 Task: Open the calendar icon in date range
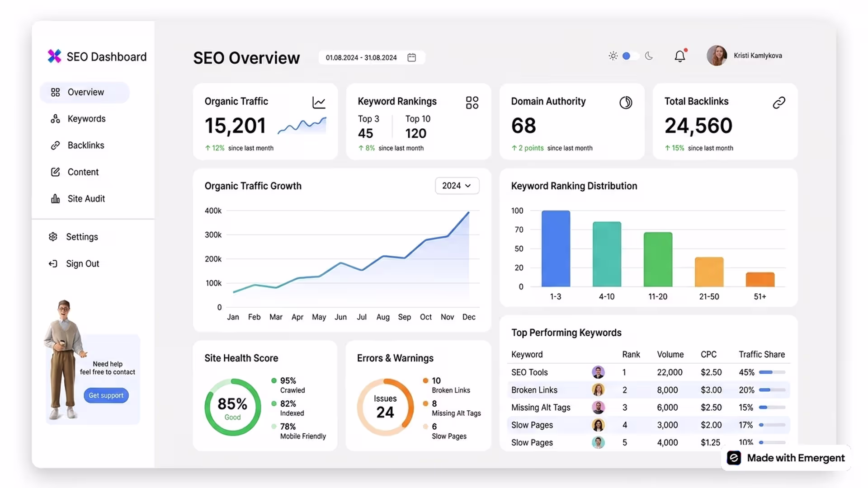(x=411, y=57)
